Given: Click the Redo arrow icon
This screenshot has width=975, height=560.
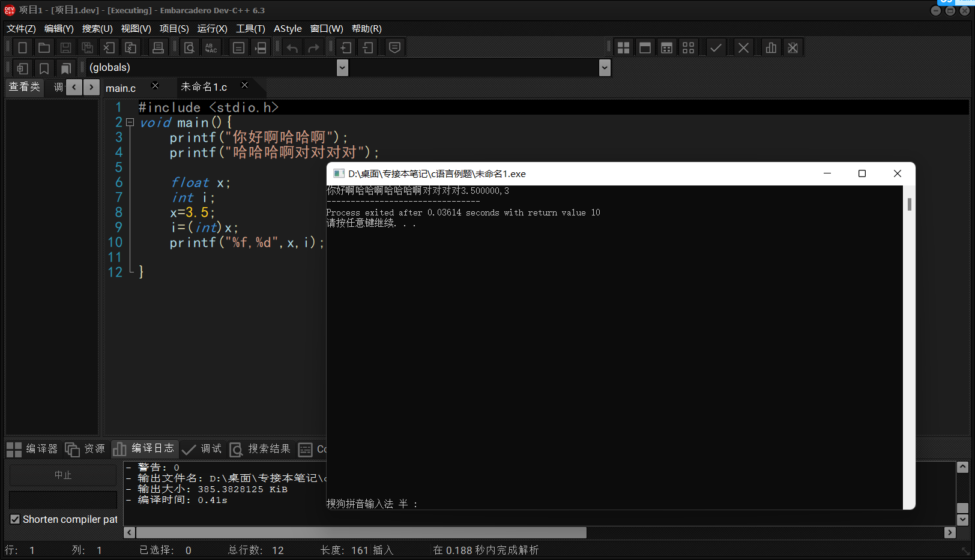Looking at the screenshot, I should 314,47.
